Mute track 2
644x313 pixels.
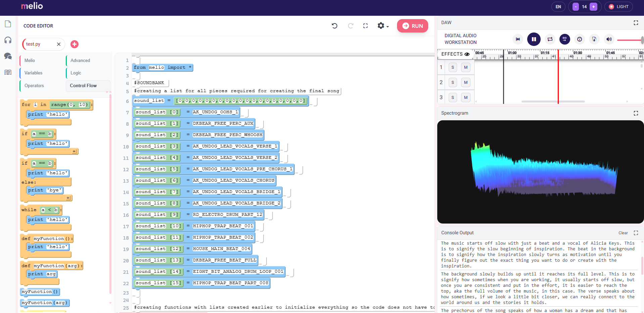click(466, 82)
